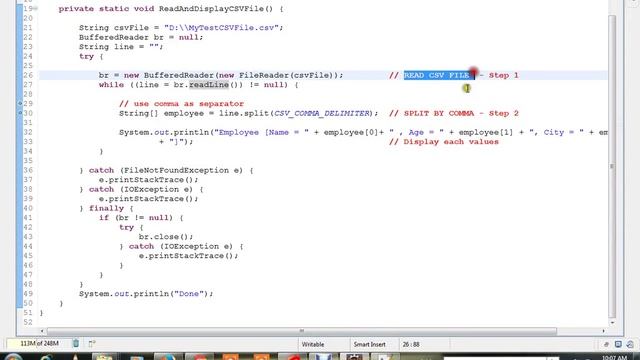Click the Step 1 comment text

click(x=503, y=76)
